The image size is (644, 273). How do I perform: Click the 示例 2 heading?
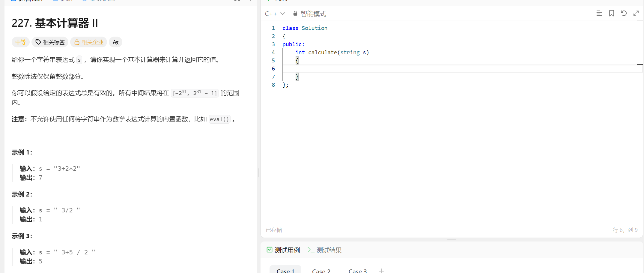(22, 194)
